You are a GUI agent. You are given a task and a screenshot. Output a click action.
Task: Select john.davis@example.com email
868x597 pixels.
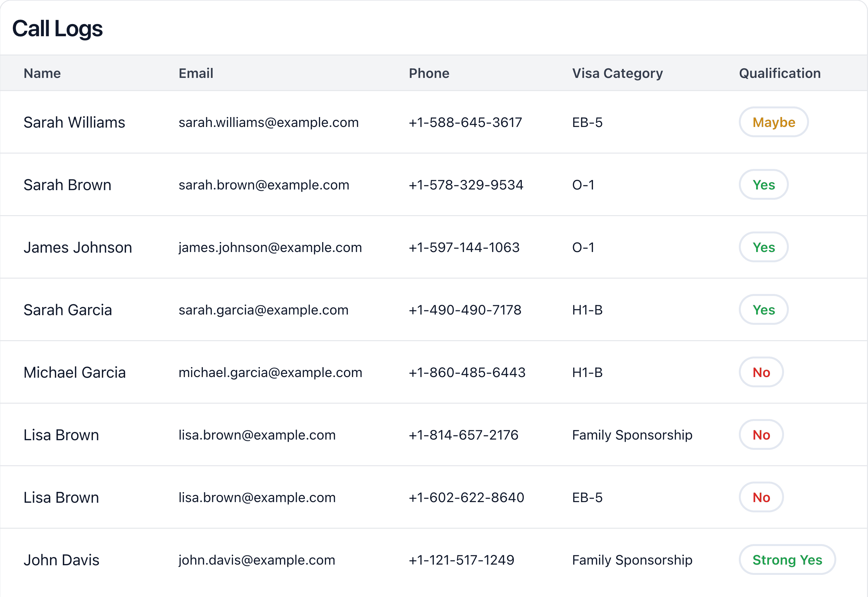tap(256, 560)
